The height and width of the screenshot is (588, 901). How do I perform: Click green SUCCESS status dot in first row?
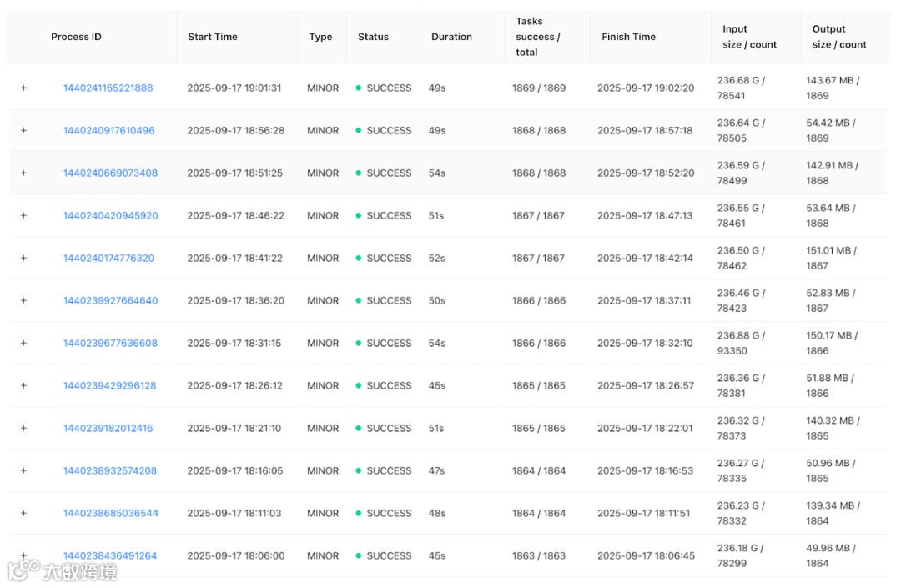(359, 88)
